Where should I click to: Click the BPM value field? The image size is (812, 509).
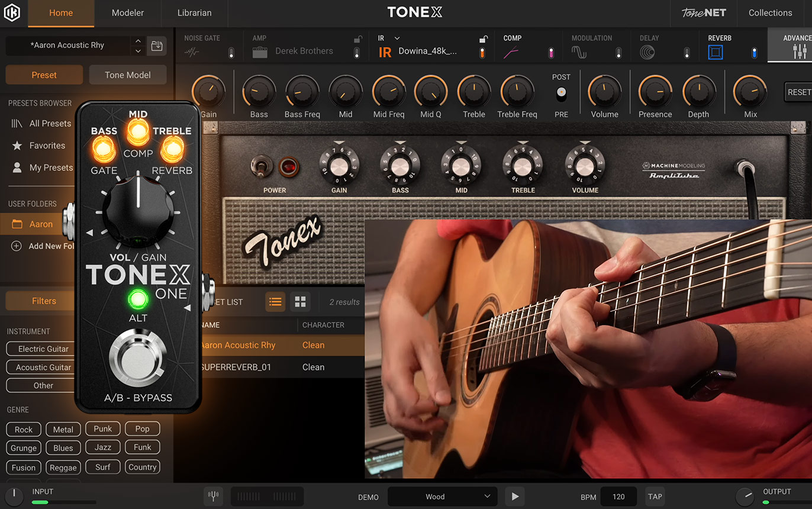point(618,497)
